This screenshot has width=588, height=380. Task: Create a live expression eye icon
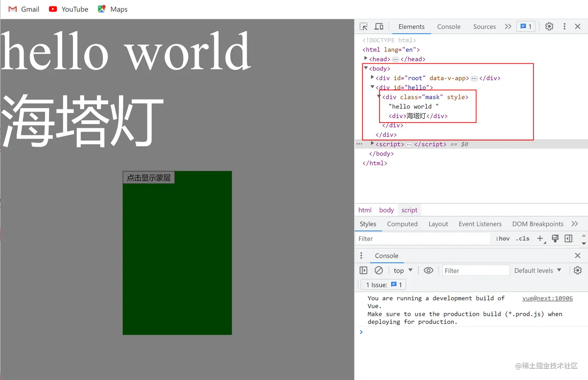tap(428, 270)
